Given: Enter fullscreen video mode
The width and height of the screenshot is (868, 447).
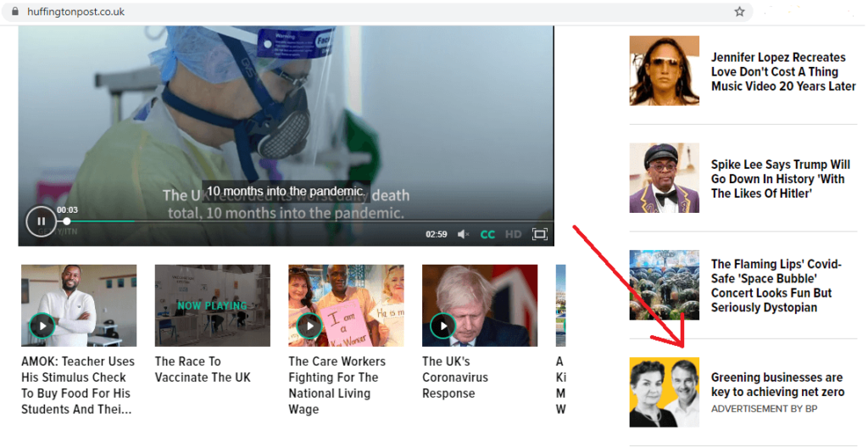Looking at the screenshot, I should click(x=539, y=234).
